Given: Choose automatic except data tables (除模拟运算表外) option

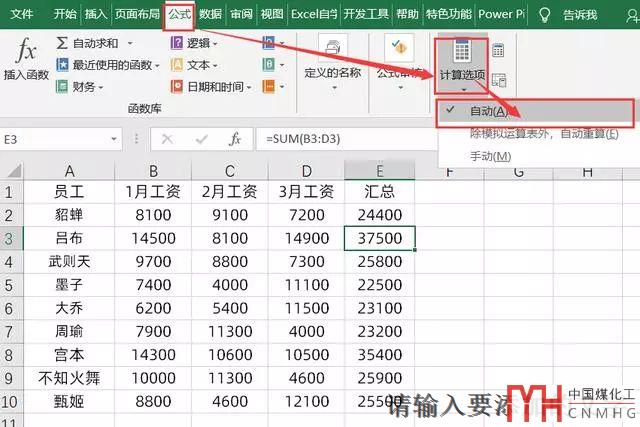Looking at the screenshot, I should [x=544, y=133].
